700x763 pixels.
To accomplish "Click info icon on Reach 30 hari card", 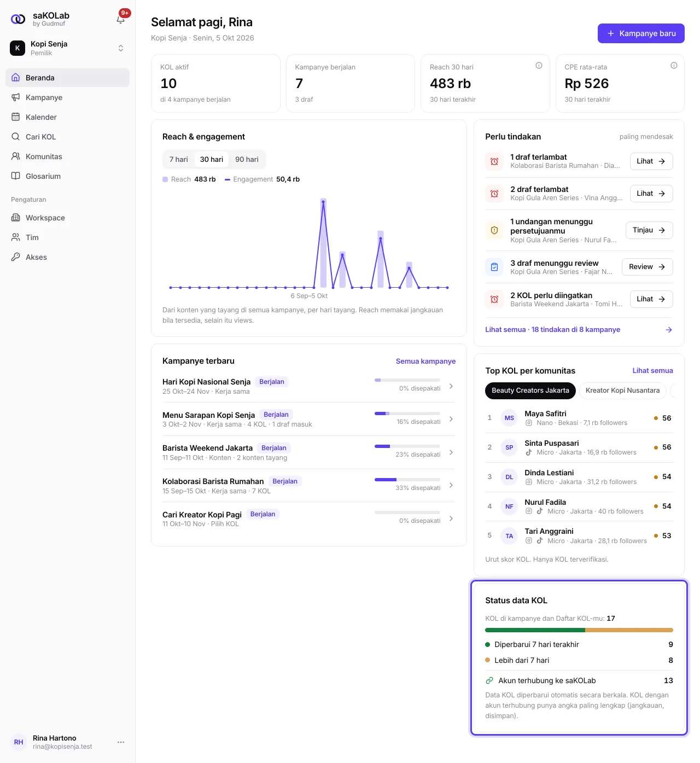I will [539, 66].
